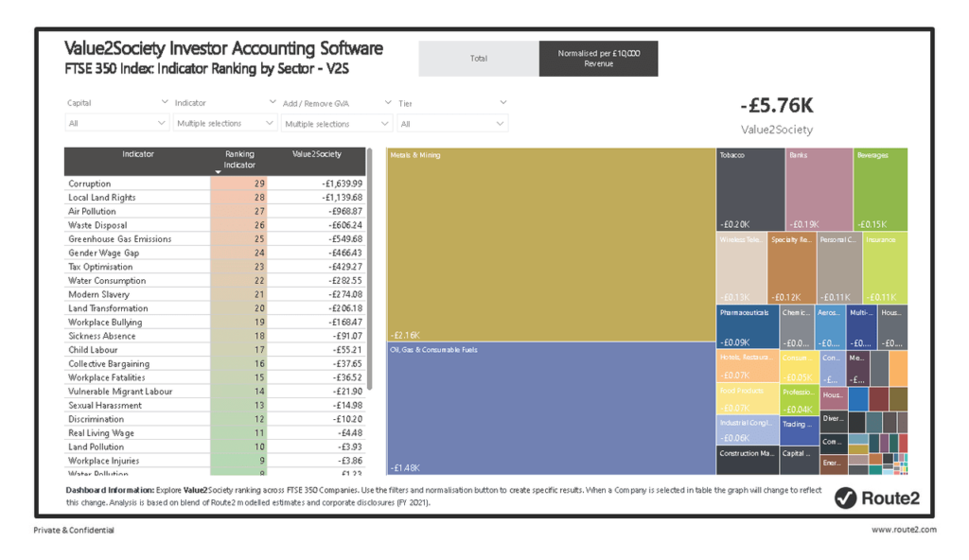Open the www.route2.com link
Image resolution: width=969 pixels, height=560 pixels.
coord(904,530)
